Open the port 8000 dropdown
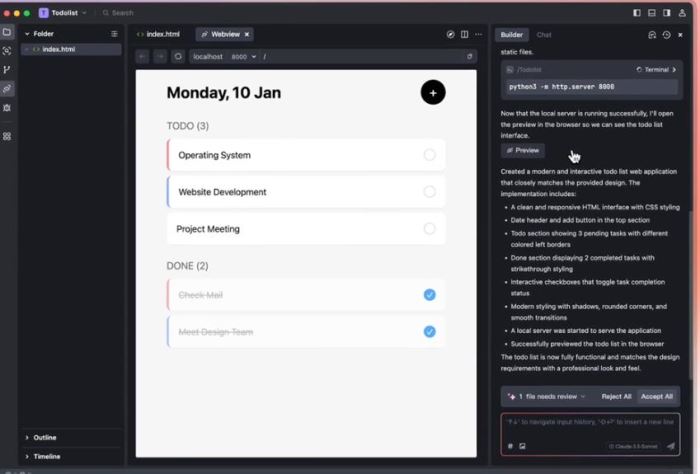This screenshot has height=474, width=700. pyautogui.click(x=243, y=57)
